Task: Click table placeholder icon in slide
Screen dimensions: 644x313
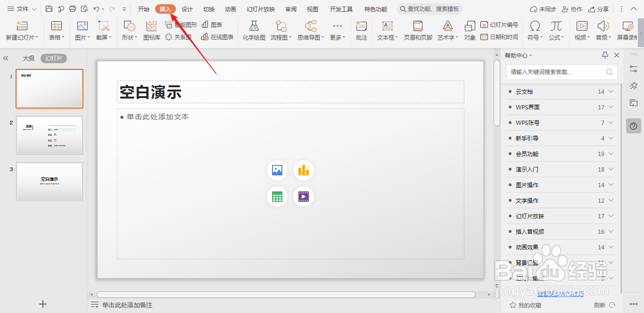Action: tap(277, 197)
